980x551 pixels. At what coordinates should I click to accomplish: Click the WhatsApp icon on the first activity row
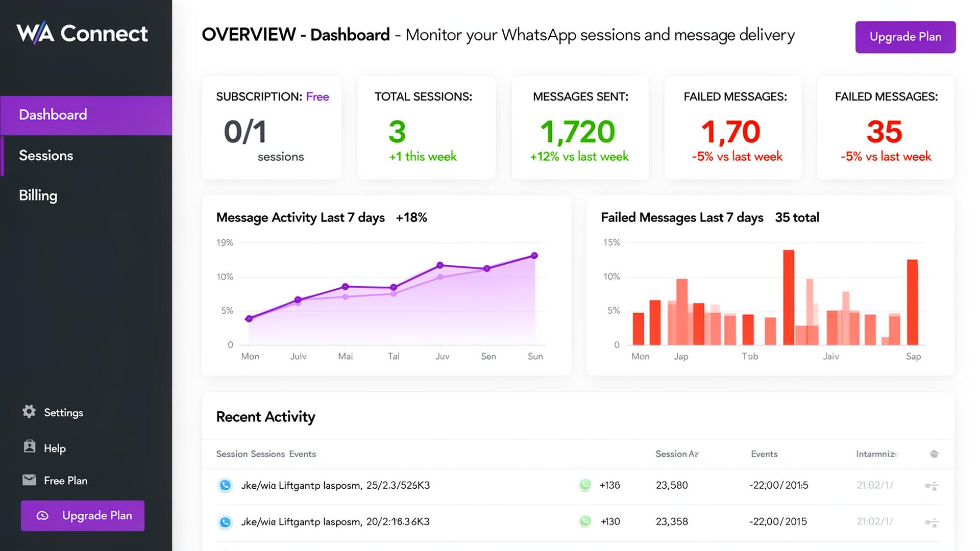tap(225, 485)
